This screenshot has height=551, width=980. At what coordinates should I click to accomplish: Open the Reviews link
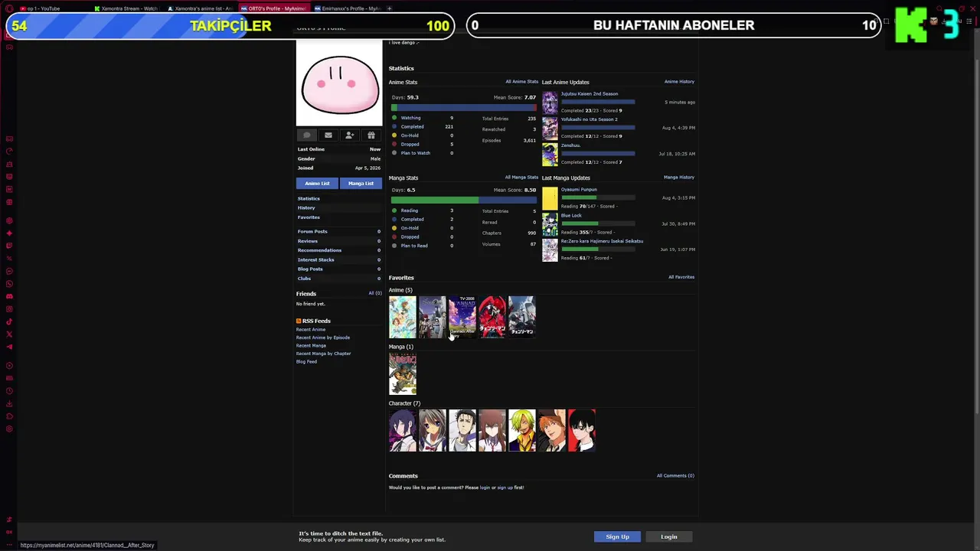tap(308, 241)
